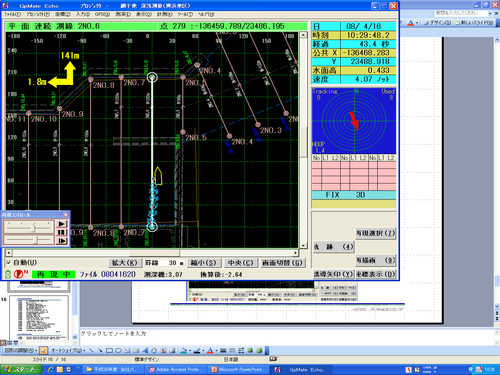
Task: Open the オートシェイプ dropdown
Action: coord(68,350)
